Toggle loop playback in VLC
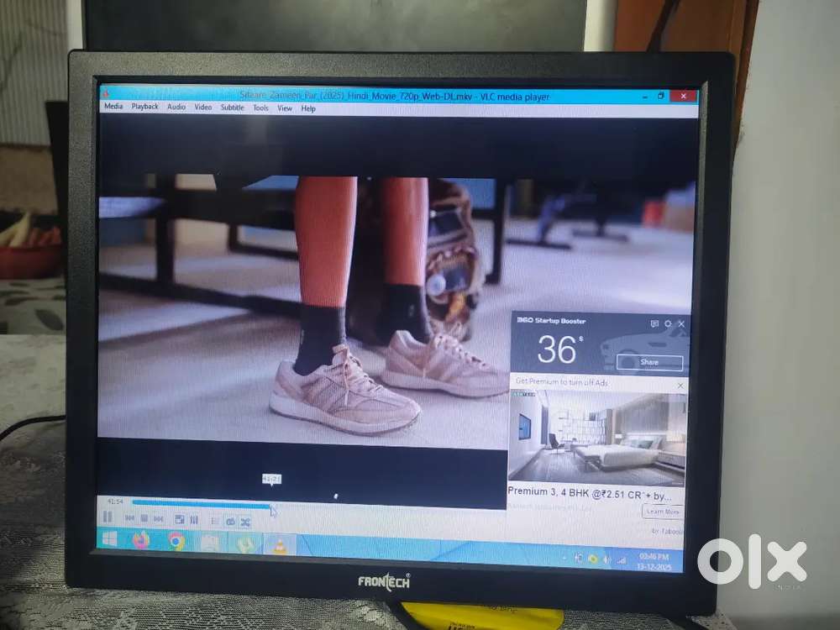The height and width of the screenshot is (630, 840). click(230, 519)
